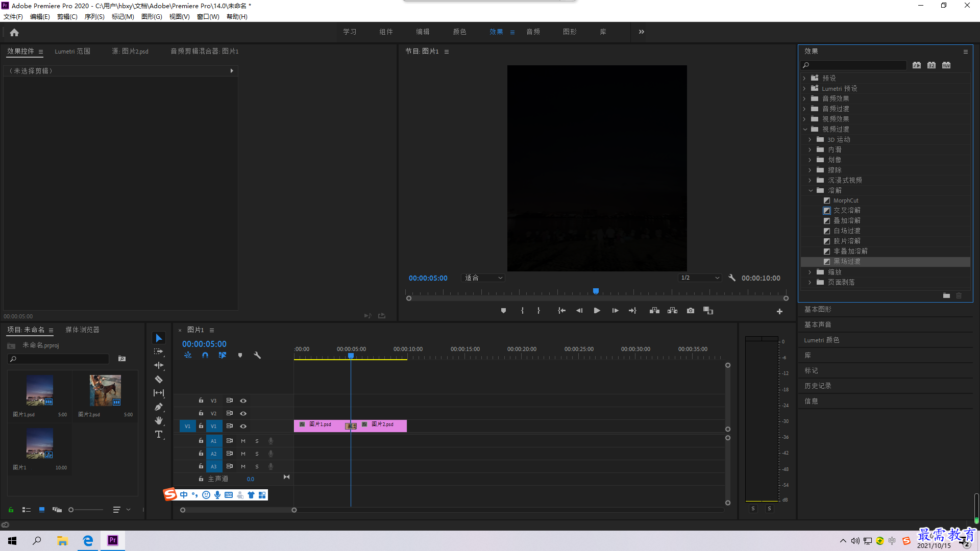980x551 pixels.
Task: Toggle V2 track output eye
Action: 243,413
